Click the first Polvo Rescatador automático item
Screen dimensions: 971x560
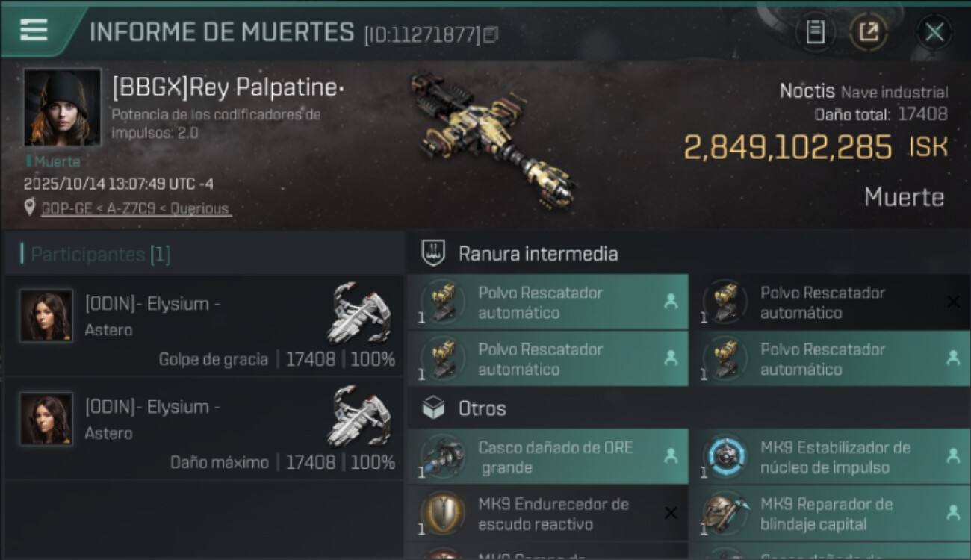click(547, 302)
